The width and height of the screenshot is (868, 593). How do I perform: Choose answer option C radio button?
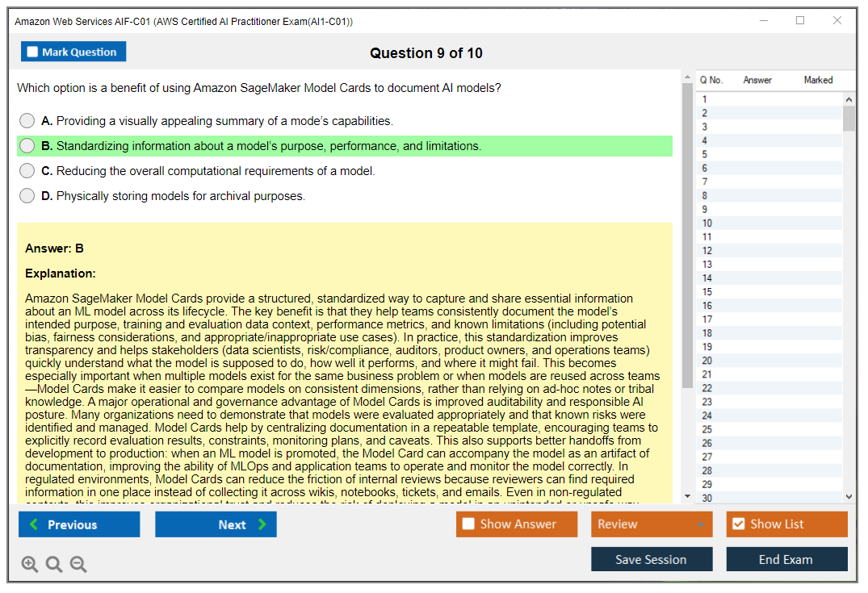27,171
